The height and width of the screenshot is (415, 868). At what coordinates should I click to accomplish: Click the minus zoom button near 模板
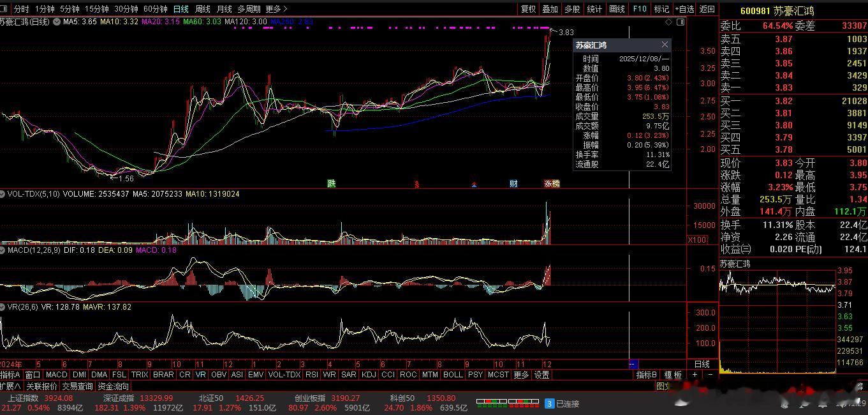pyautogui.click(x=710, y=375)
